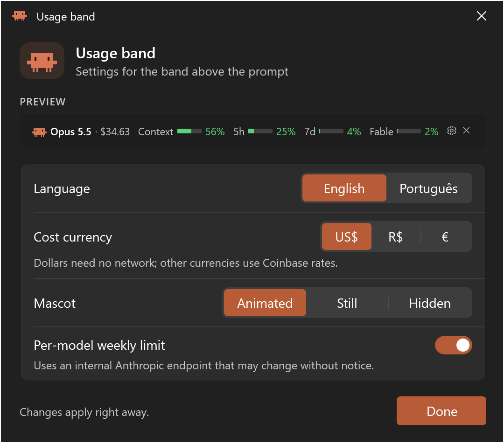Image resolution: width=504 pixels, height=443 pixels.
Task: Choose R$ as cost currency
Action: tap(395, 237)
